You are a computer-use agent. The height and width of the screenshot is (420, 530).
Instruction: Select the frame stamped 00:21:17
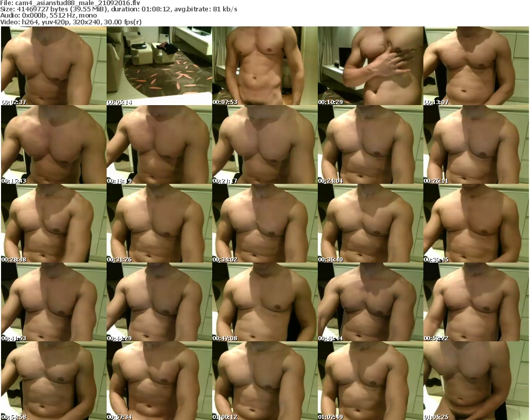[265, 144]
